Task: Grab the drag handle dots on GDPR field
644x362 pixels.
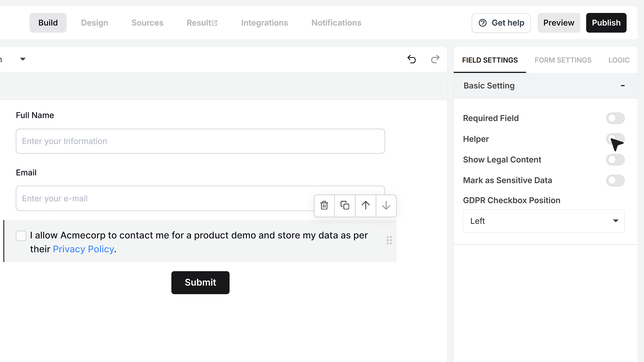Action: pyautogui.click(x=389, y=240)
